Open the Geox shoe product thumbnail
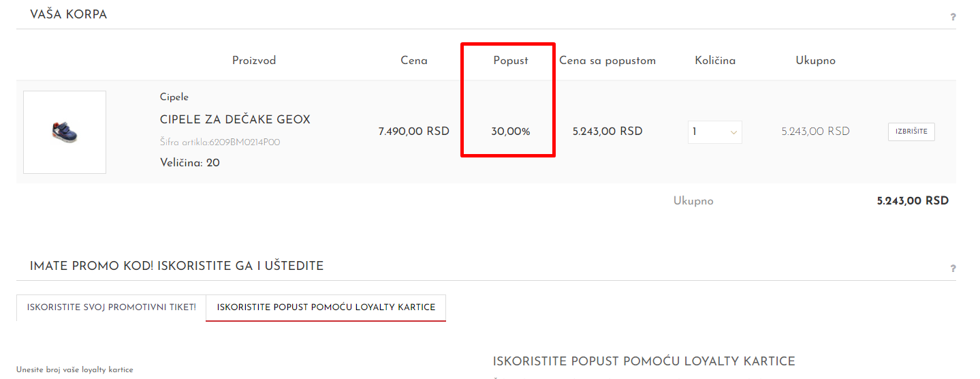This screenshot has height=379, width=980. [x=65, y=132]
